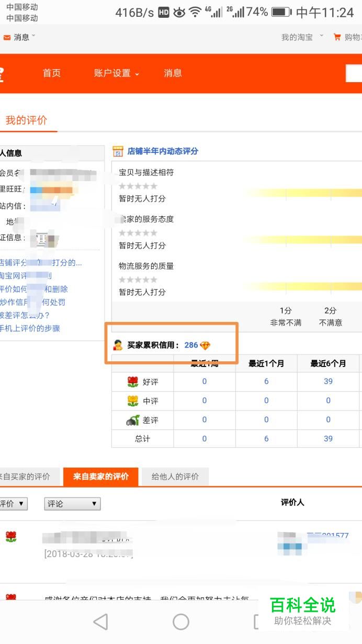Click the diamond credit level icon
The width and height of the screenshot is (362, 644).
click(205, 346)
